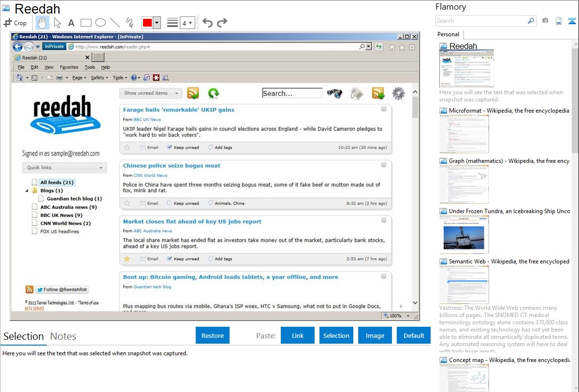
Task: Pick the freehand scribble tool
Action: 130,23
